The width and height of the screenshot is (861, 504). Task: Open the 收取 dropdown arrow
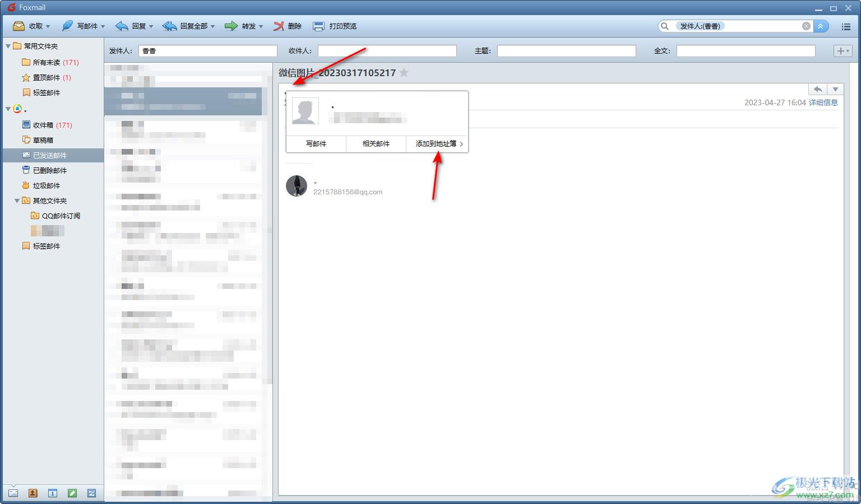pyautogui.click(x=48, y=26)
